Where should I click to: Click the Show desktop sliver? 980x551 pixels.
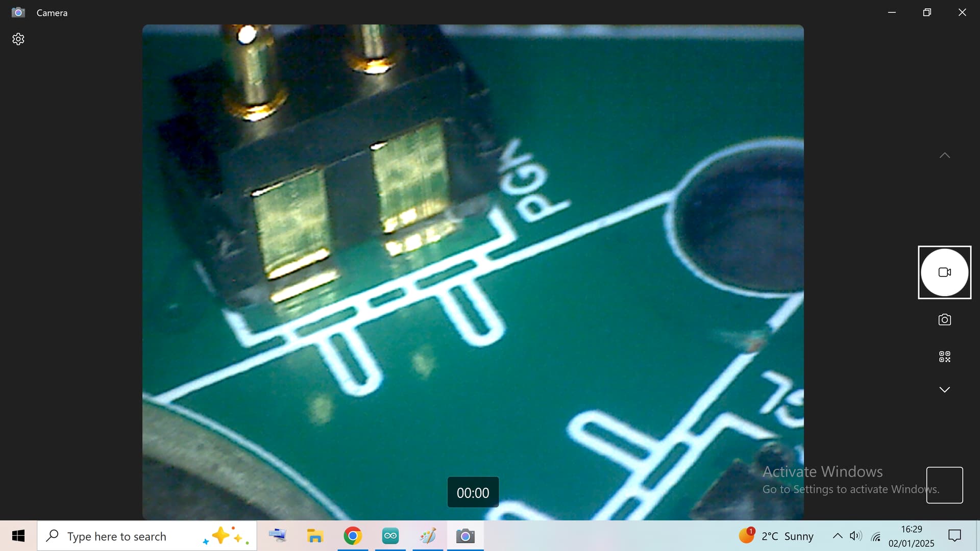click(978, 536)
